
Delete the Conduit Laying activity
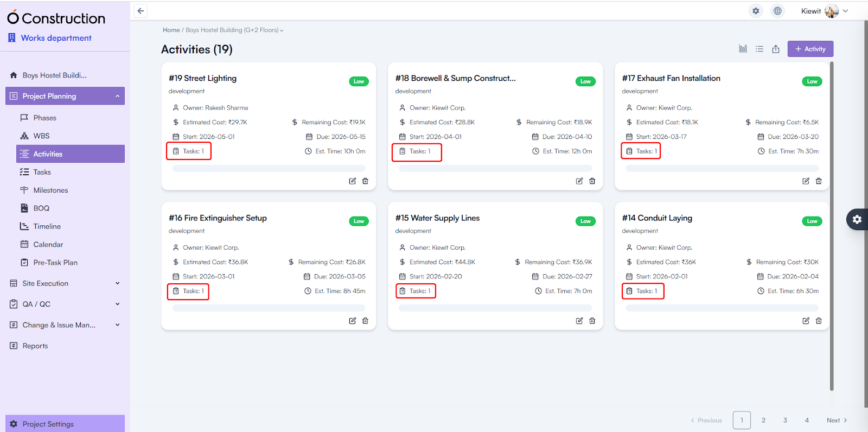click(x=819, y=321)
